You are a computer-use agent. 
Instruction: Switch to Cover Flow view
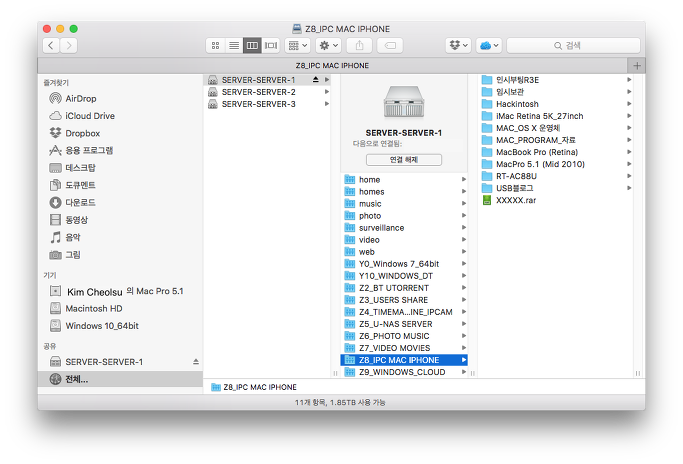pos(271,45)
